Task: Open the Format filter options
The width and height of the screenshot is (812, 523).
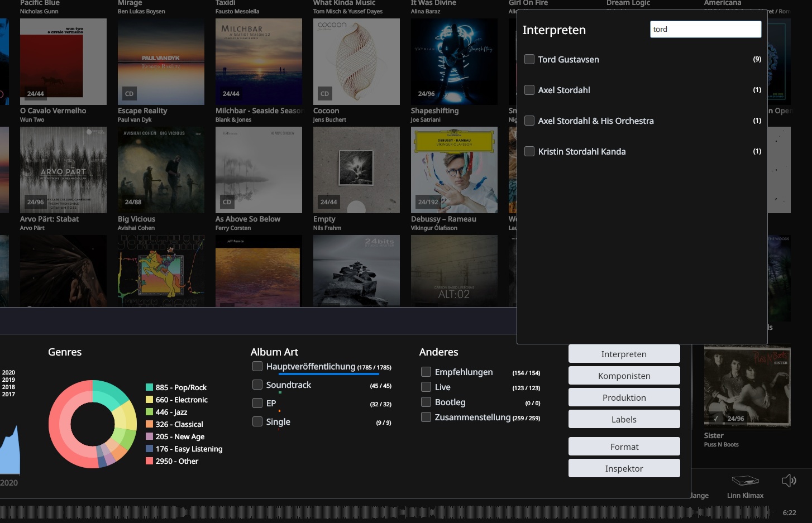Action: 624,447
